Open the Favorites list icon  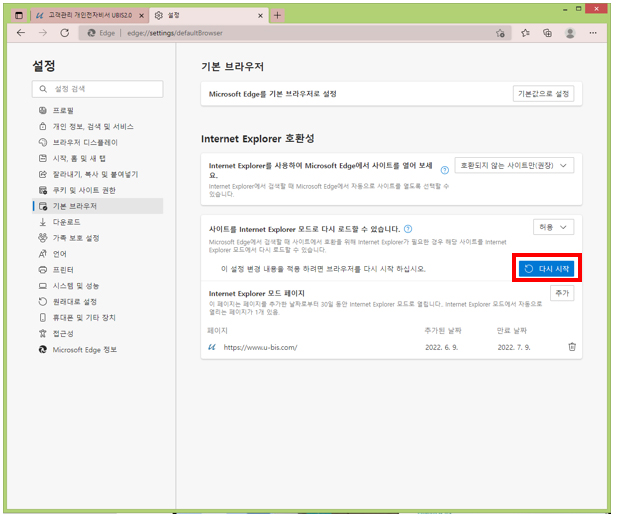pyautogui.click(x=525, y=33)
